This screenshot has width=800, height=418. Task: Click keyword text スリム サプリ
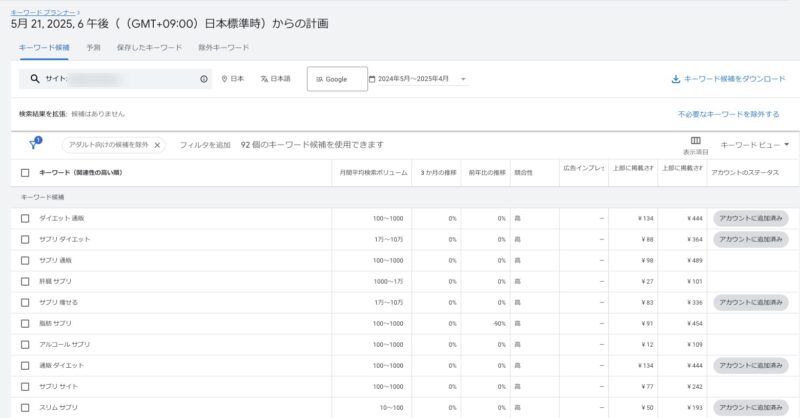59,408
